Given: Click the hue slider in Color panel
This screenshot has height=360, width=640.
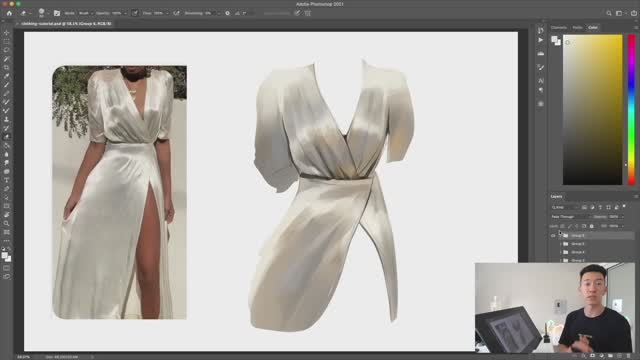Looking at the screenshot, I should [631, 109].
